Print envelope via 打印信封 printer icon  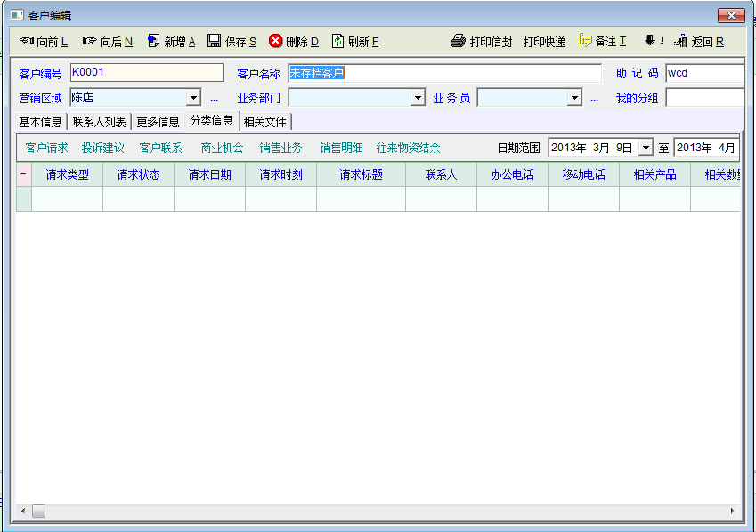point(459,41)
